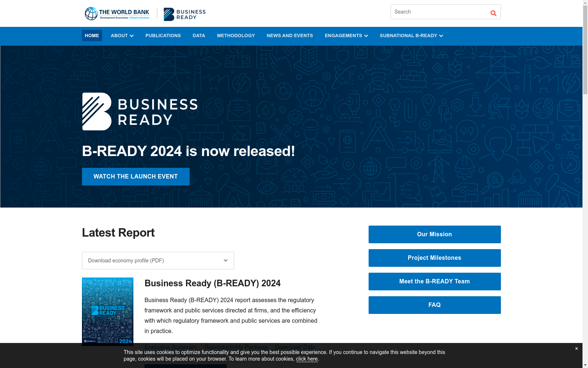588x368 pixels.
Task: Open the Business Ready (B-READY) 2024 title
Action: tap(212, 283)
